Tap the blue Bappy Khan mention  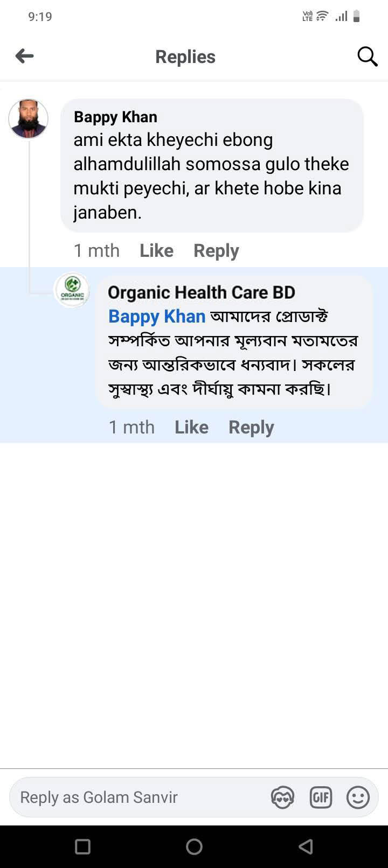click(x=157, y=316)
